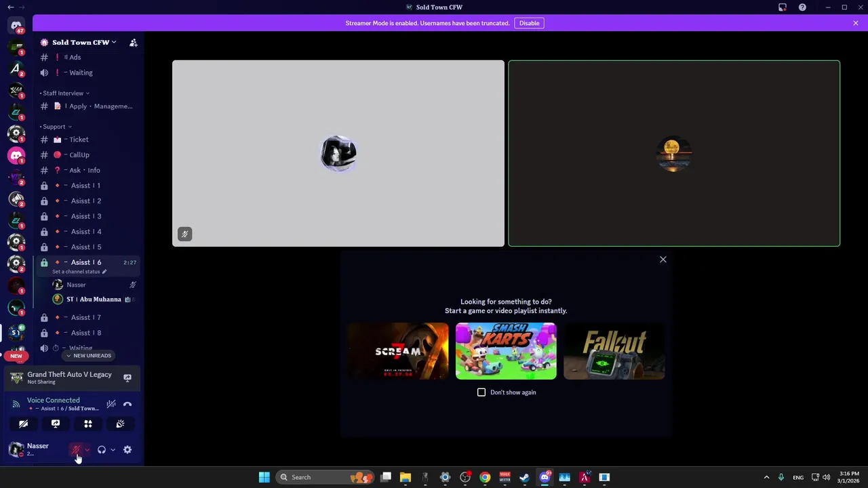Select locked voice channel Asisst 2

pos(88,201)
